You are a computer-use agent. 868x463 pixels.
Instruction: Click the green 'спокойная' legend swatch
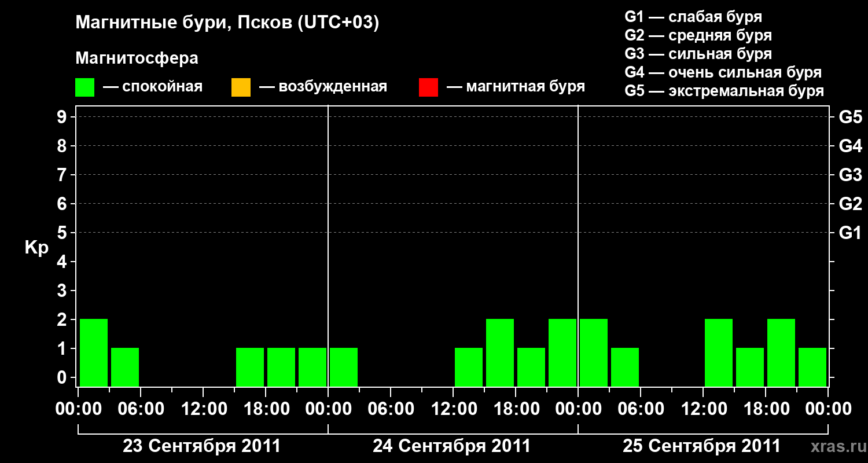click(85, 87)
